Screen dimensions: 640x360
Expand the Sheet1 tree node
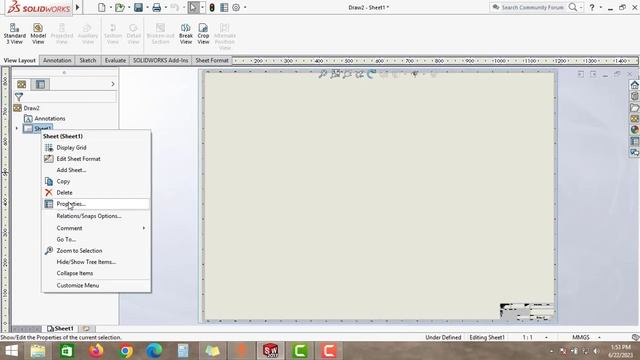coord(17,129)
